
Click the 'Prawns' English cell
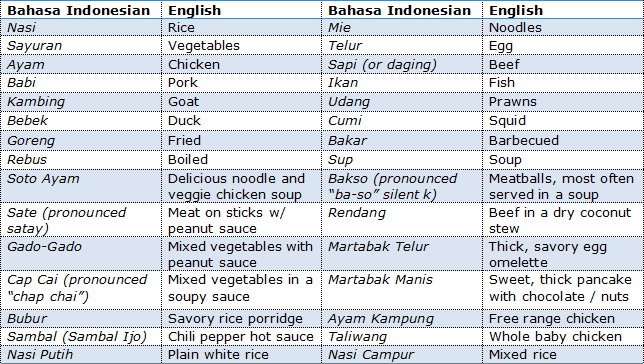pyautogui.click(x=563, y=102)
